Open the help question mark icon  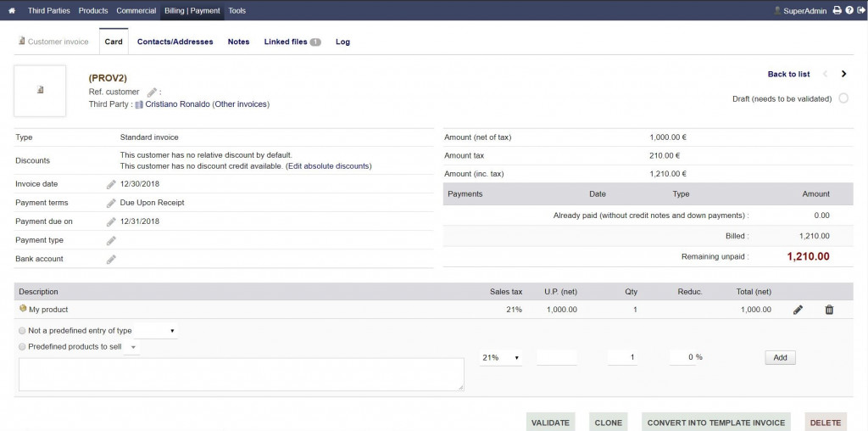click(849, 11)
